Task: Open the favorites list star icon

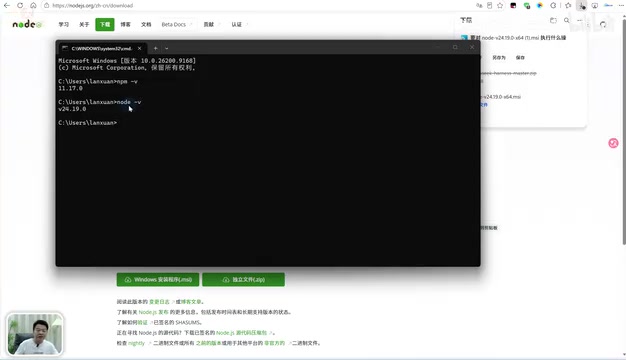Action: click(568, 6)
